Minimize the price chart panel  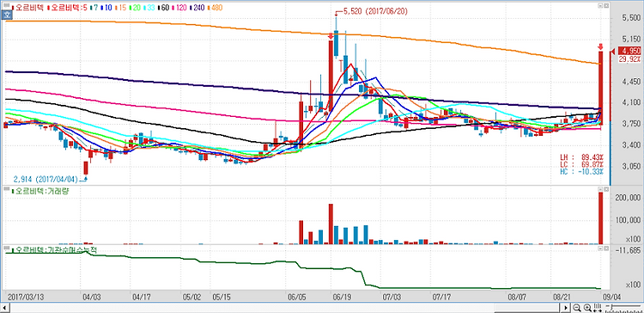[600, 6]
